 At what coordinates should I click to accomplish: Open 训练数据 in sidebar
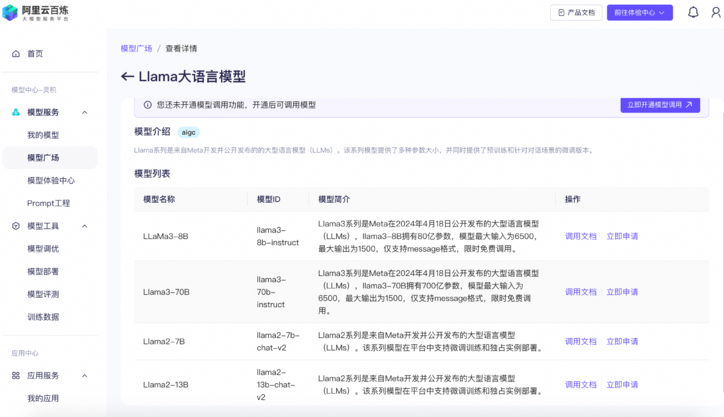(x=43, y=317)
